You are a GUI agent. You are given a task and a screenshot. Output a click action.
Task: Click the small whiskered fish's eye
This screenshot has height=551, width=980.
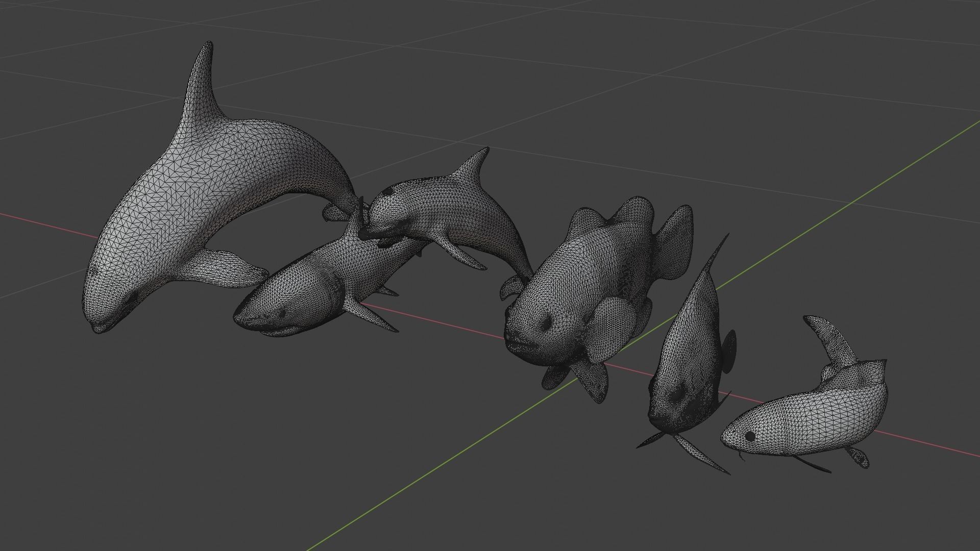pos(750,436)
